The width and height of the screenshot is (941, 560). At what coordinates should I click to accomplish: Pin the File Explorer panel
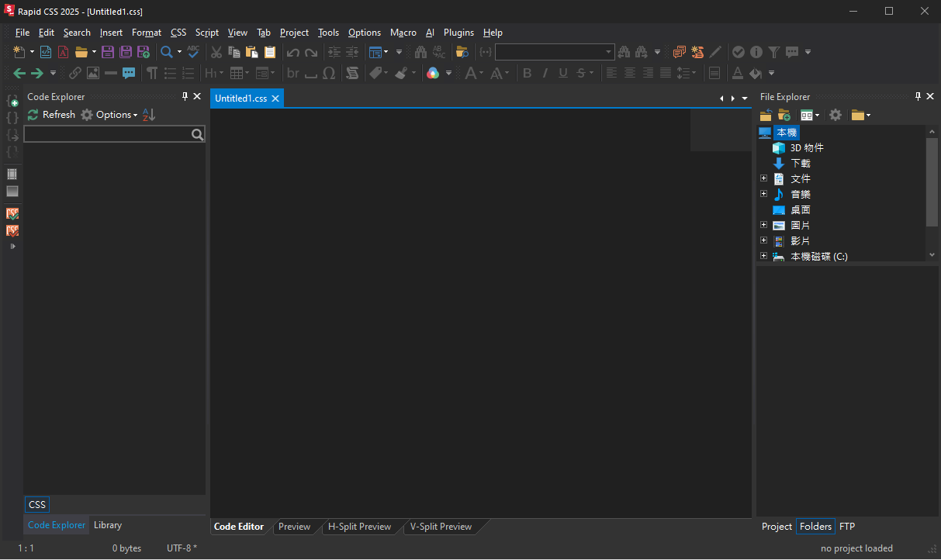(x=918, y=97)
